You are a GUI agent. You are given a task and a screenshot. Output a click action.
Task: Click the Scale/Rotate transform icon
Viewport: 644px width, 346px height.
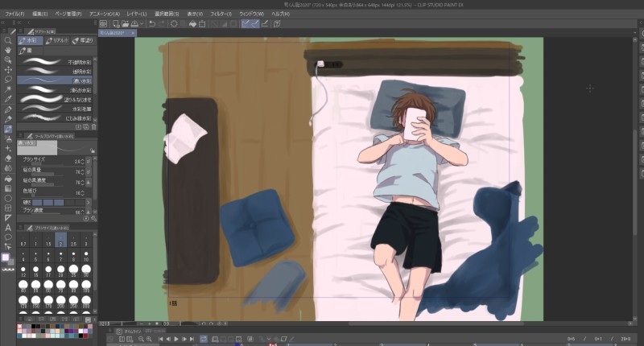click(202, 24)
